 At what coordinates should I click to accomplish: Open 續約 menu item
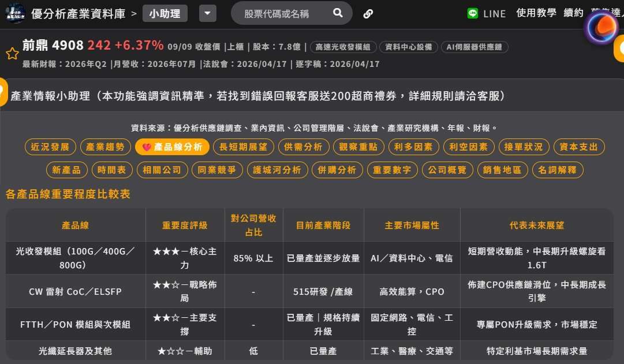[573, 13]
